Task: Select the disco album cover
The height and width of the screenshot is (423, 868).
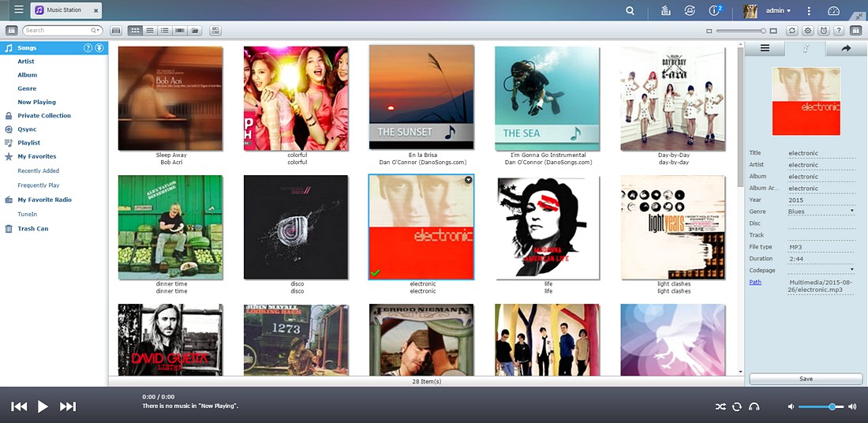Action: [296, 227]
